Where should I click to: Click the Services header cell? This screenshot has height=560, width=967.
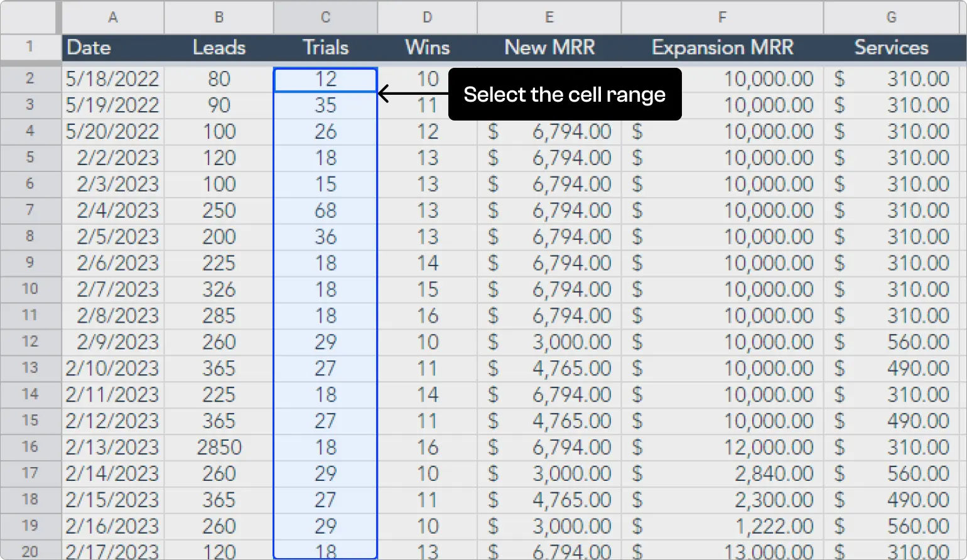coord(891,47)
